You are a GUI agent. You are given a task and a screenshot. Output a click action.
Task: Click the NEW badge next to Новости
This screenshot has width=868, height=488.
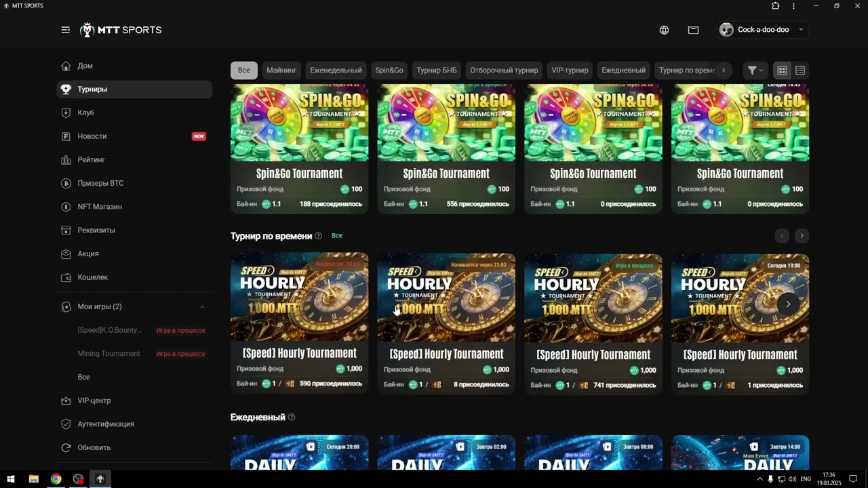pos(199,136)
